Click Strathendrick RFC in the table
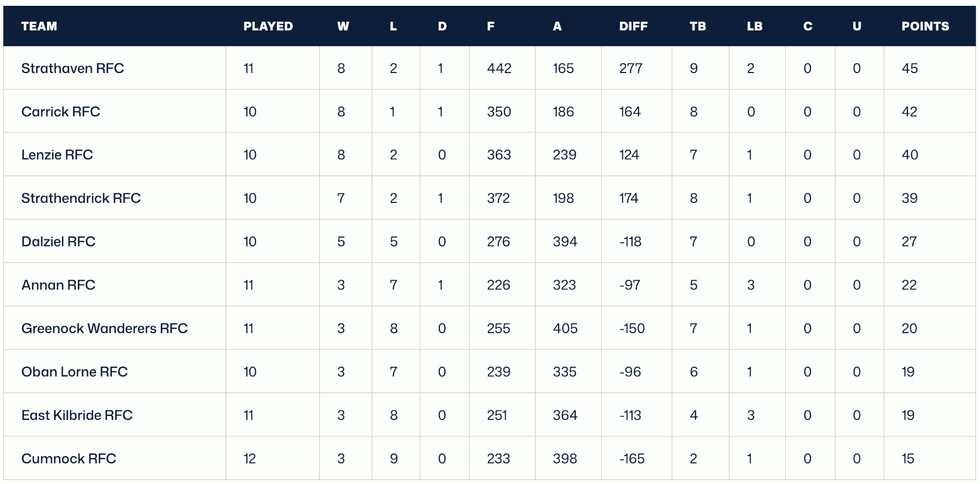The width and height of the screenshot is (980, 484). click(81, 198)
